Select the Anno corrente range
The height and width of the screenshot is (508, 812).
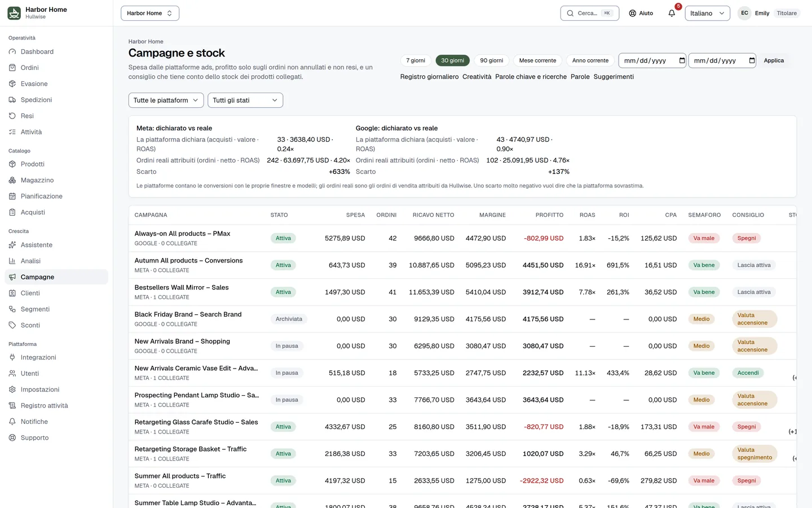coord(590,60)
